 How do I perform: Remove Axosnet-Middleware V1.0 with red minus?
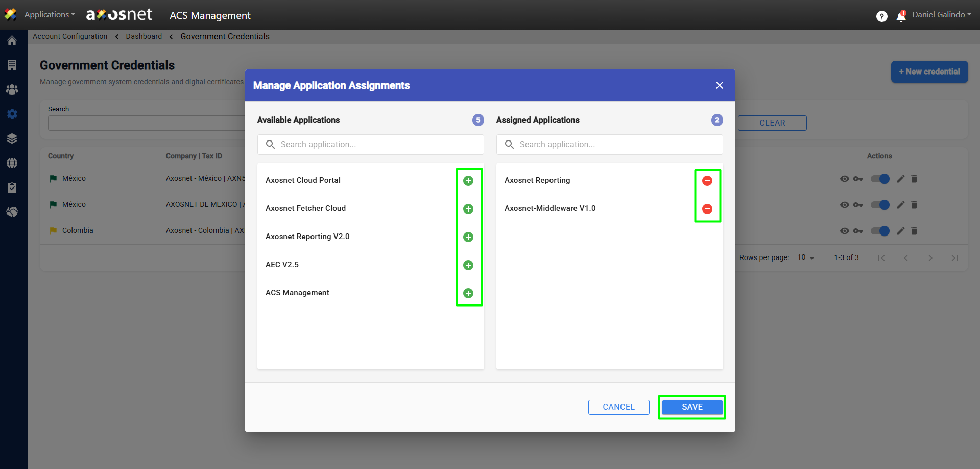[x=707, y=209]
